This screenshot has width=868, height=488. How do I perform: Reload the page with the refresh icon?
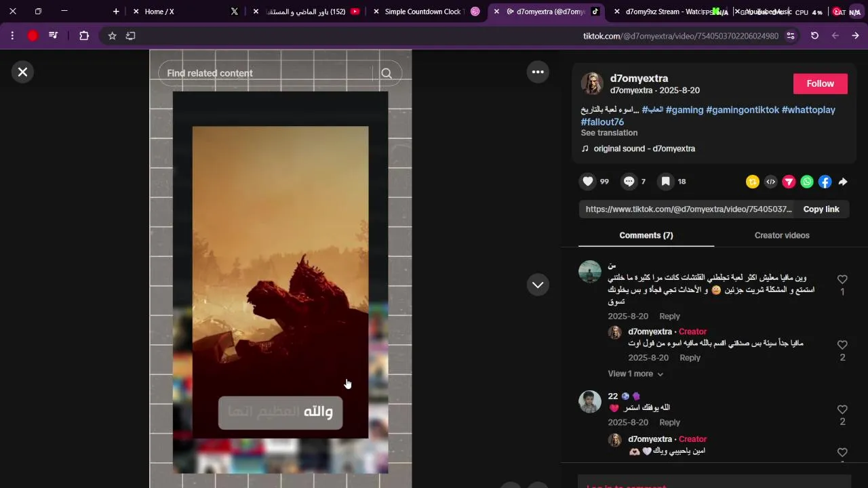(814, 35)
